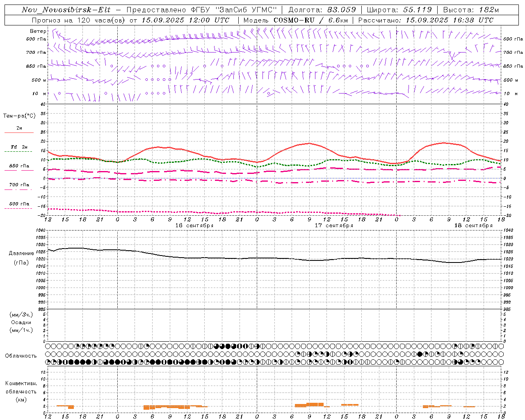The width and height of the screenshot is (525, 420).
Task: Click the "18 сентября" date label
Action: point(473,226)
